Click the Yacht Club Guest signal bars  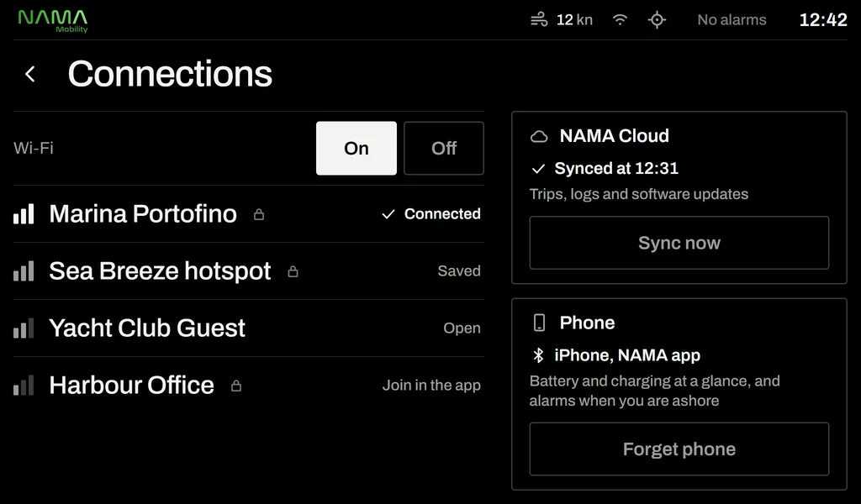click(24, 328)
